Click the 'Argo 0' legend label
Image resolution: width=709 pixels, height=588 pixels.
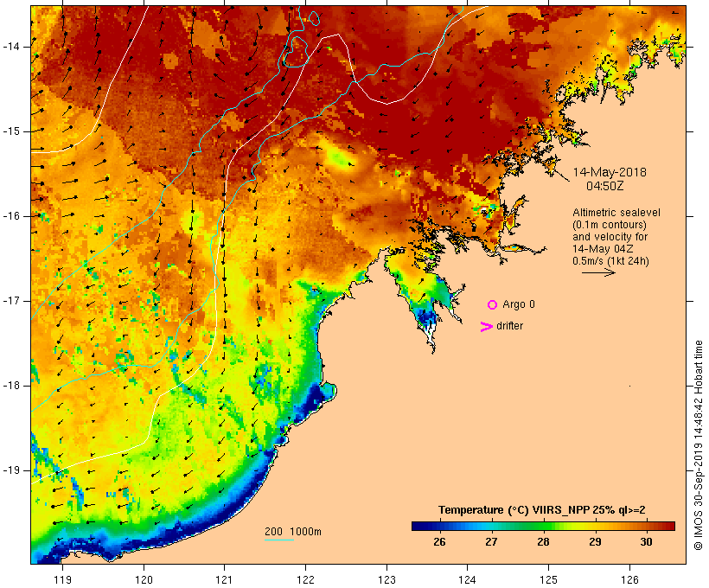(x=519, y=304)
